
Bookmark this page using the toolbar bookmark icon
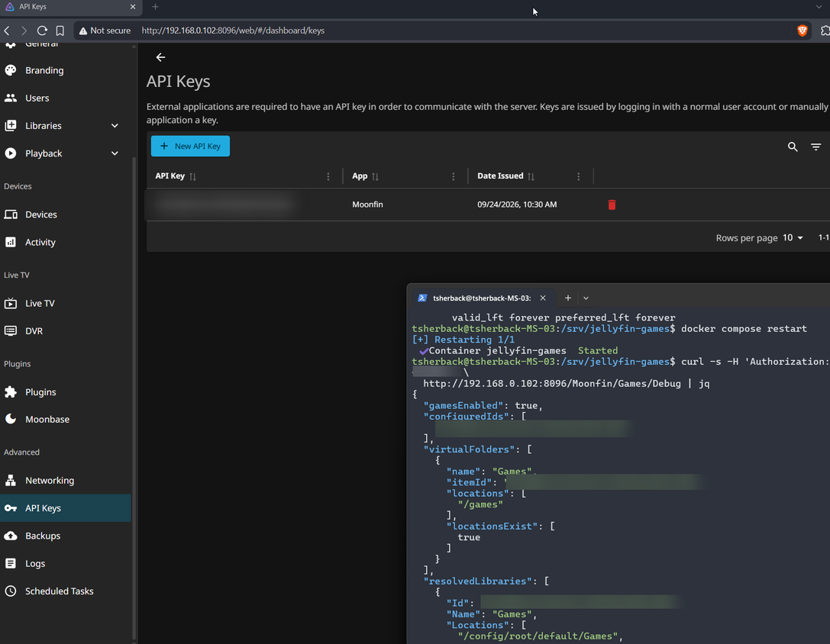[x=60, y=31]
